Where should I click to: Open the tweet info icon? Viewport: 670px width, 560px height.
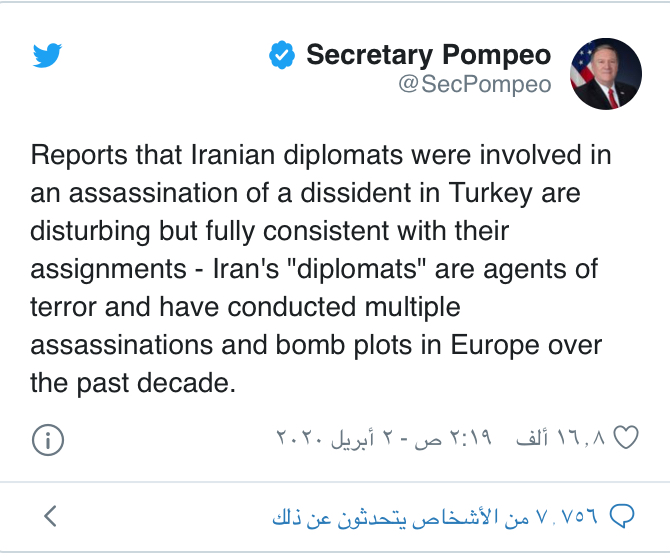[48, 439]
